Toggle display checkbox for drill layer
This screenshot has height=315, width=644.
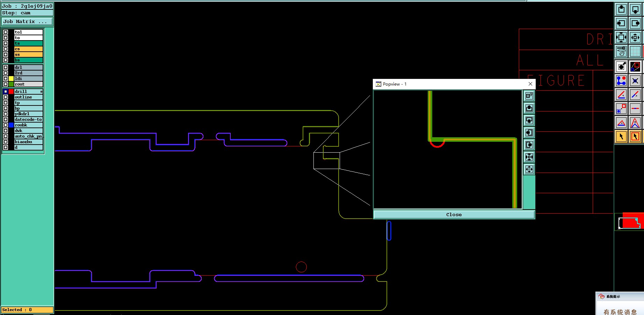(x=6, y=91)
